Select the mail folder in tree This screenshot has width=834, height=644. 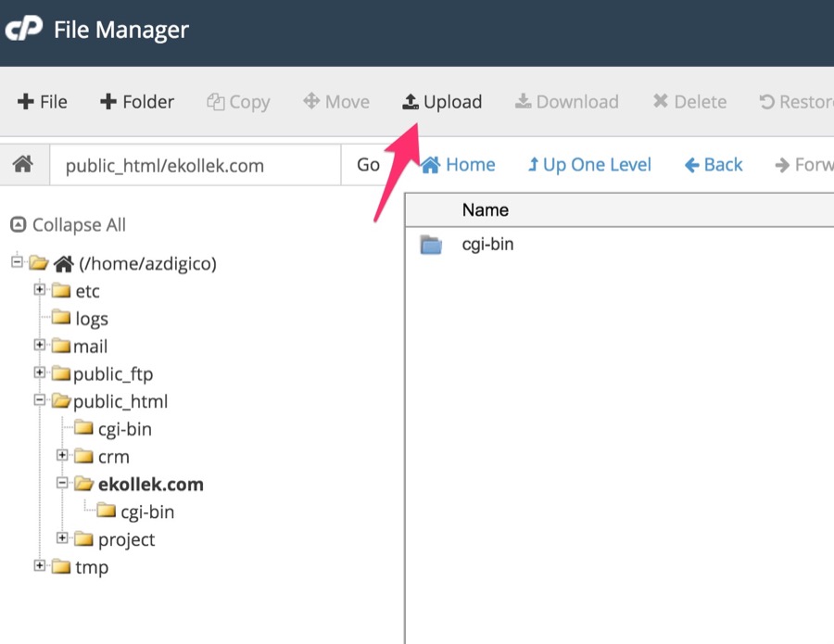pyautogui.click(x=91, y=347)
